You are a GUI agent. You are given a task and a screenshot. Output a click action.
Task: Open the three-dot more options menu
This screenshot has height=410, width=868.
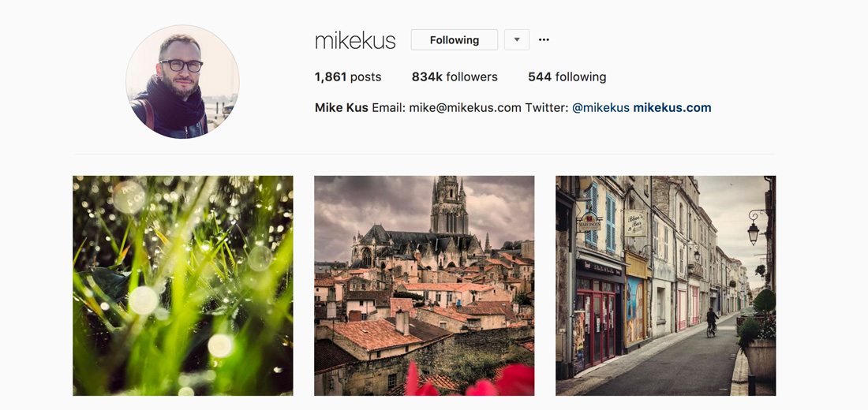click(x=544, y=40)
